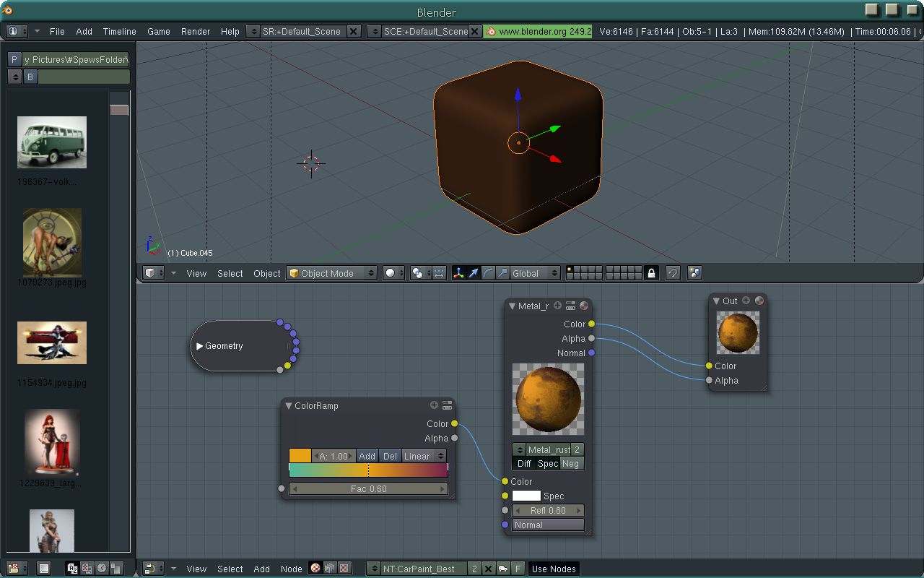Select the scale manipulator icon
The width and height of the screenshot is (924, 578).
click(x=502, y=273)
